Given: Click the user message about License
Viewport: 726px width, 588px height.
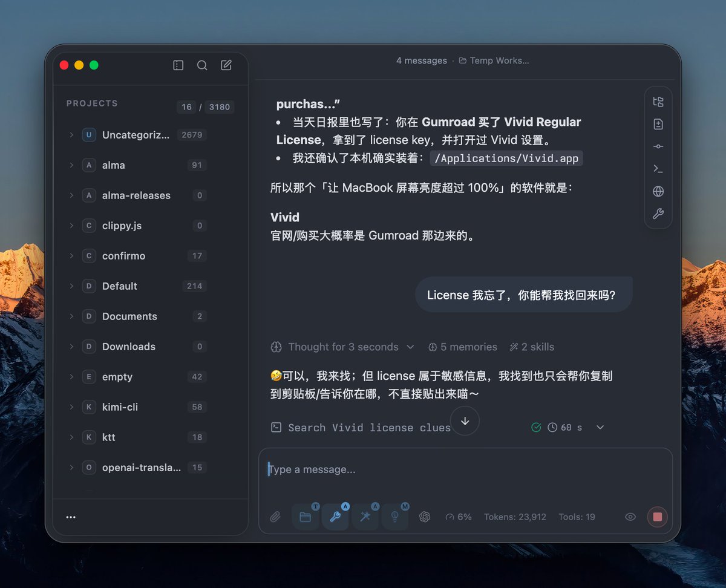Looking at the screenshot, I should pyautogui.click(x=524, y=295).
